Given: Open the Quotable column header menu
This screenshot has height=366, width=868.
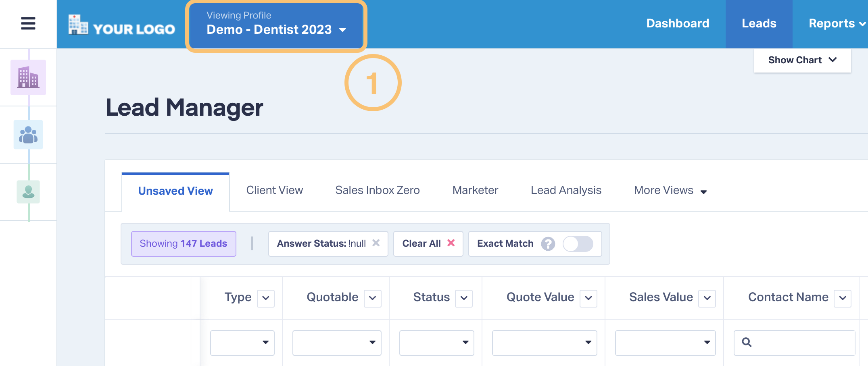Looking at the screenshot, I should [x=373, y=298].
